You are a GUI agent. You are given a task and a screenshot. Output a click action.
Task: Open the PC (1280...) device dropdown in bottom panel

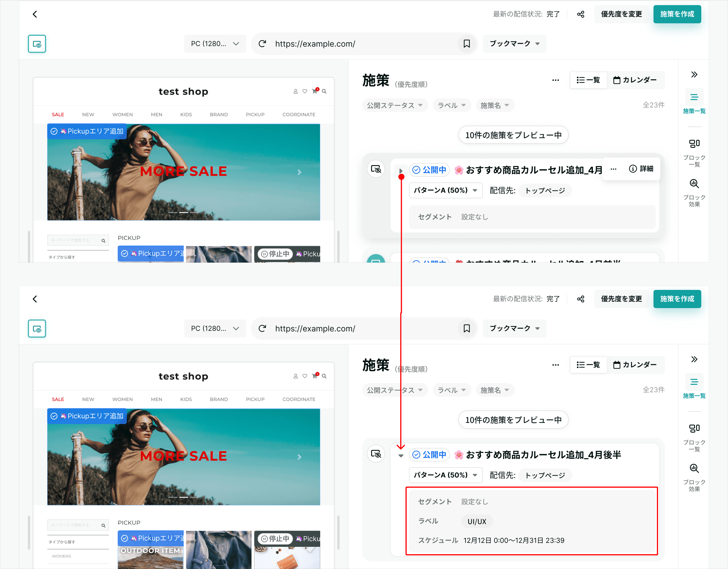(x=215, y=329)
